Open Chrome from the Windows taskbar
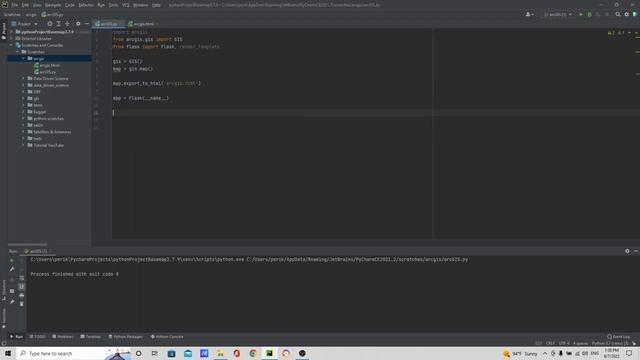 pos(253,353)
